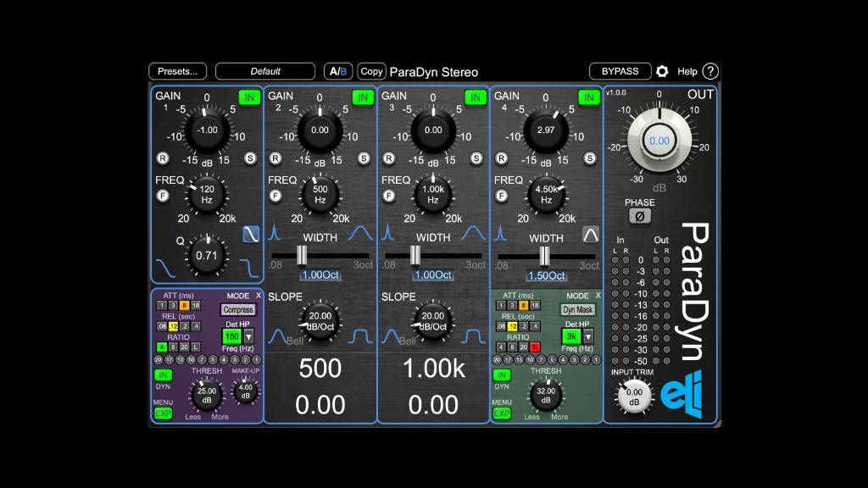868x488 pixels.
Task: Select band 3 wide width curve icon
Action: coord(473,233)
